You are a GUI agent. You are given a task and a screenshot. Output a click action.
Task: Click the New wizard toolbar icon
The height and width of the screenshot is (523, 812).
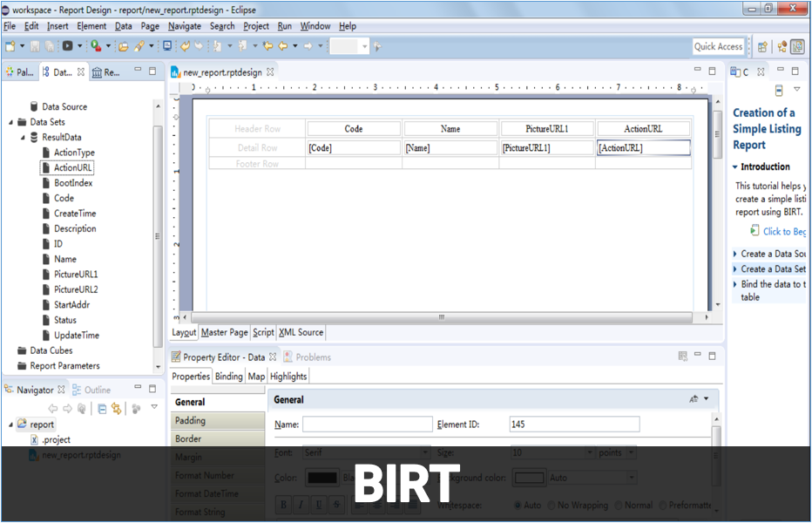[x=10, y=46]
